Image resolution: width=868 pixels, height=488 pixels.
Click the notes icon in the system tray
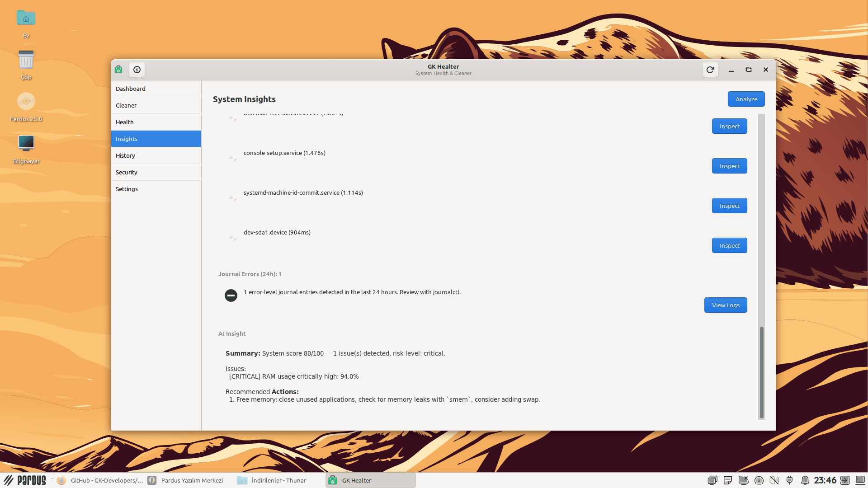coord(728,480)
